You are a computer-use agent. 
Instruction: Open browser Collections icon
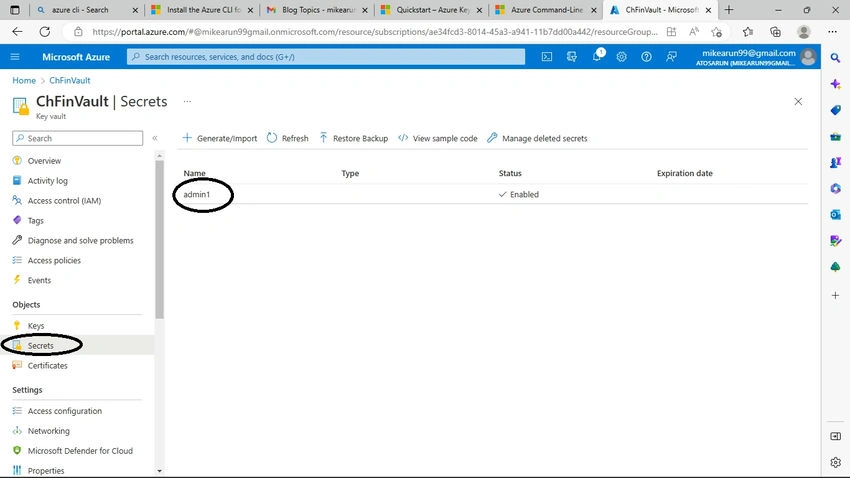coord(775,32)
